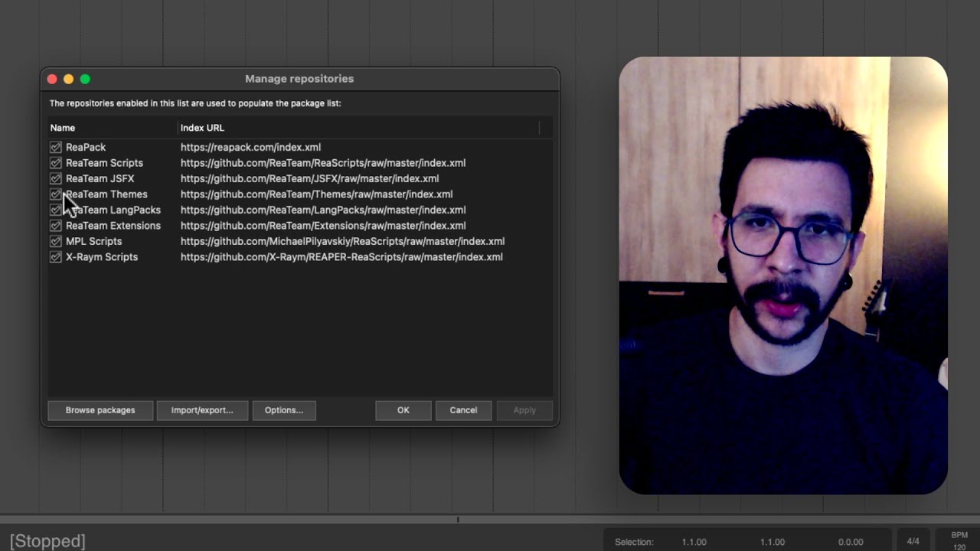Uncheck the ReaPack repository checkbox

[x=56, y=147]
